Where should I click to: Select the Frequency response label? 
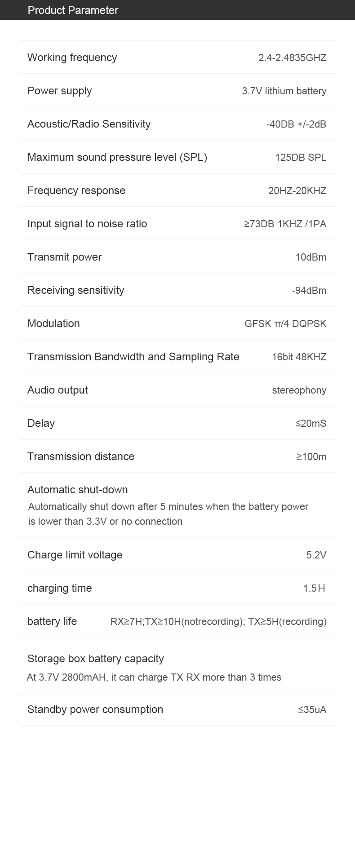(x=76, y=190)
